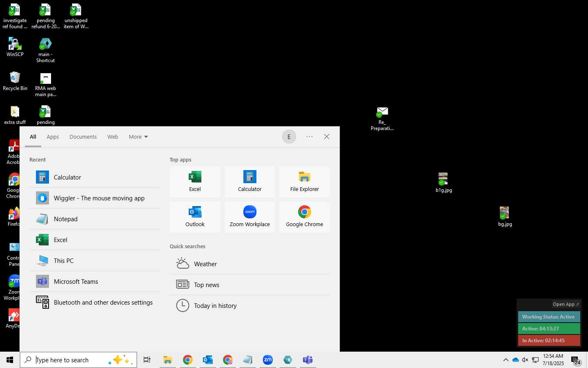Viewport: 588px width, 368px height.
Task: Click the Working Status: Active bar
Action: pyautogui.click(x=549, y=317)
